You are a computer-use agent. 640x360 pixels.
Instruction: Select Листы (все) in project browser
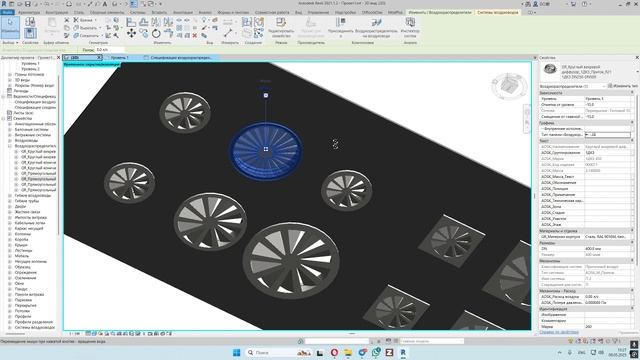[24, 113]
